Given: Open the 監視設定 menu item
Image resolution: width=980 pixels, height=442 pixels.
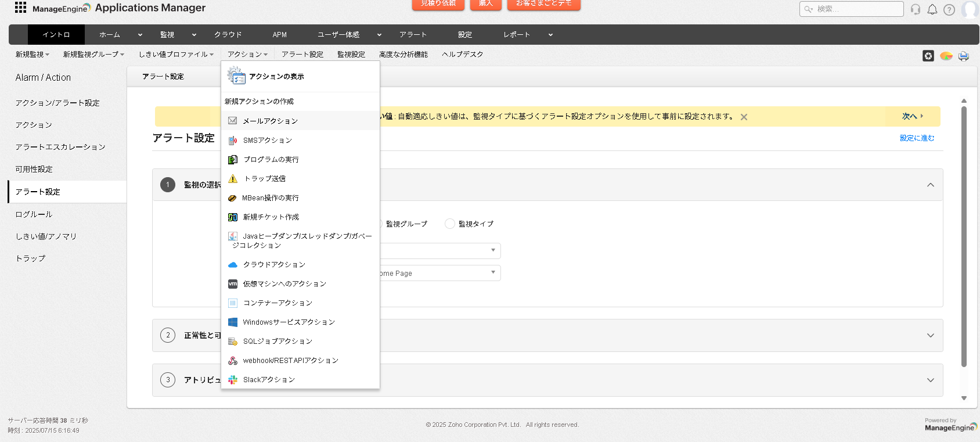Looking at the screenshot, I should click(x=351, y=54).
